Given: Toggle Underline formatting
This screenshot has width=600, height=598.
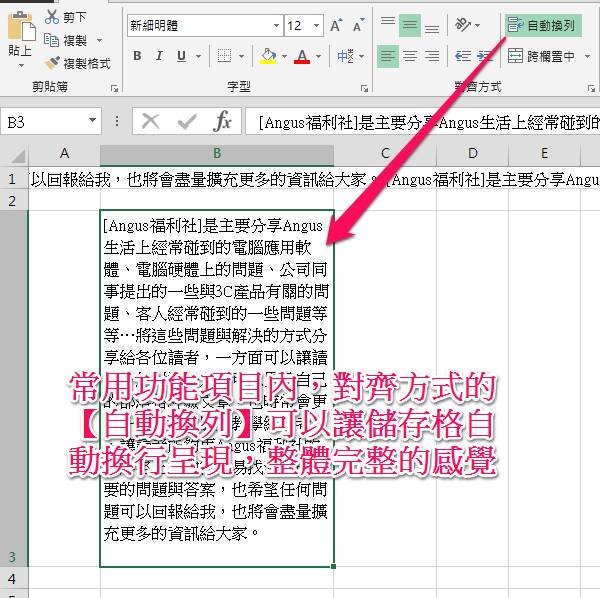Looking at the screenshot, I should (x=181, y=56).
